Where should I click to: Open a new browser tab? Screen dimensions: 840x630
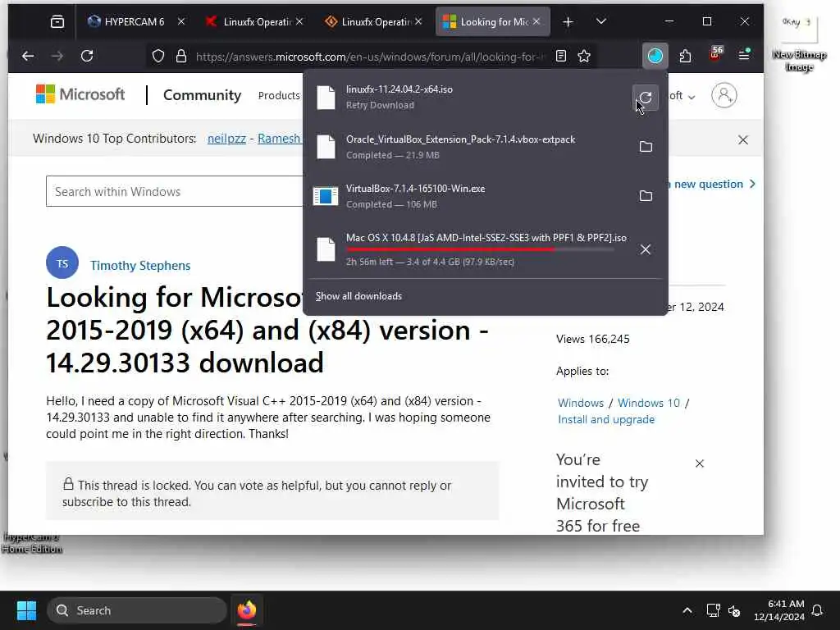[x=568, y=21]
